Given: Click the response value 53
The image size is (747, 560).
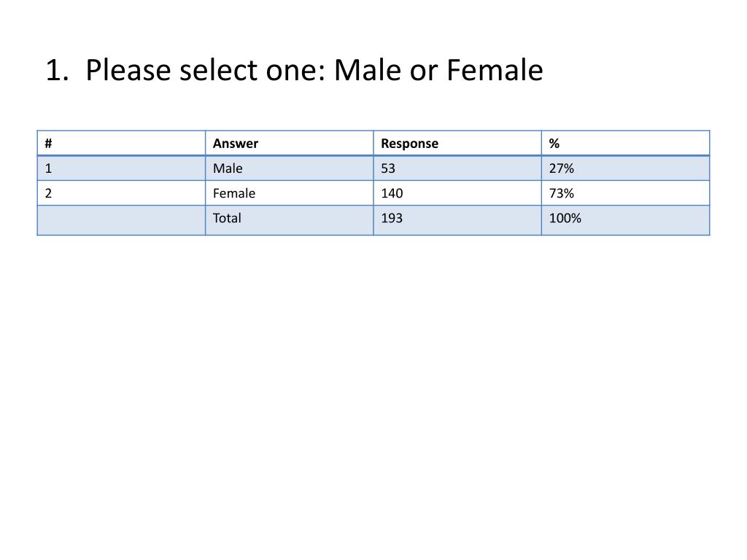Looking at the screenshot, I should pos(457,168).
